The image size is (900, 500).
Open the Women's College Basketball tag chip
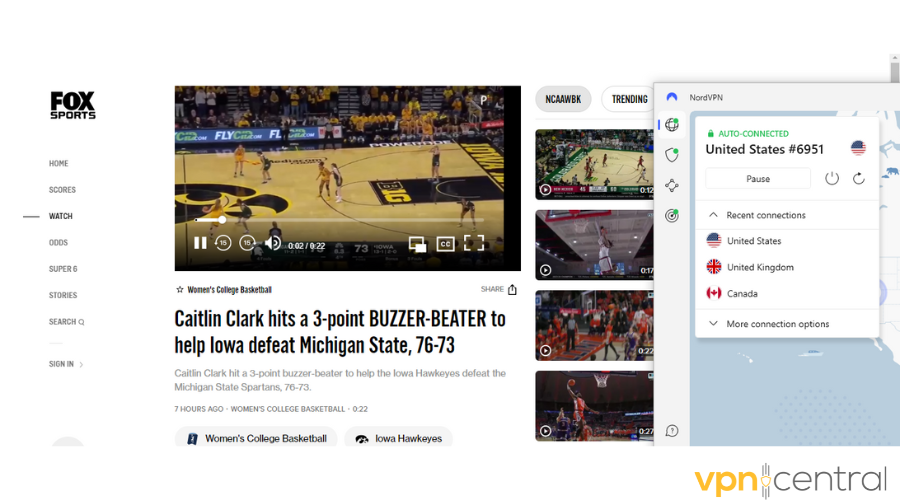(x=256, y=439)
